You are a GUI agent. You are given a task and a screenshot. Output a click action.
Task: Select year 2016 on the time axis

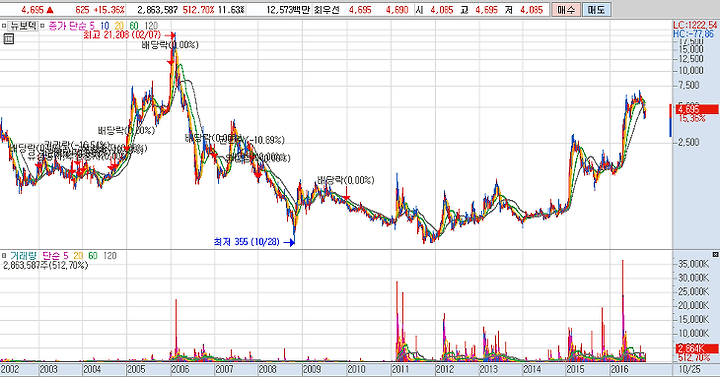tap(619, 369)
